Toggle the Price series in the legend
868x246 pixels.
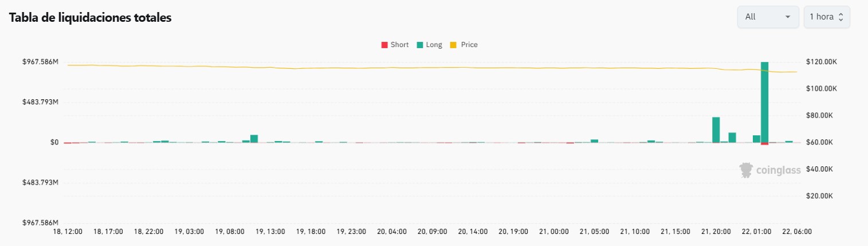(464, 45)
